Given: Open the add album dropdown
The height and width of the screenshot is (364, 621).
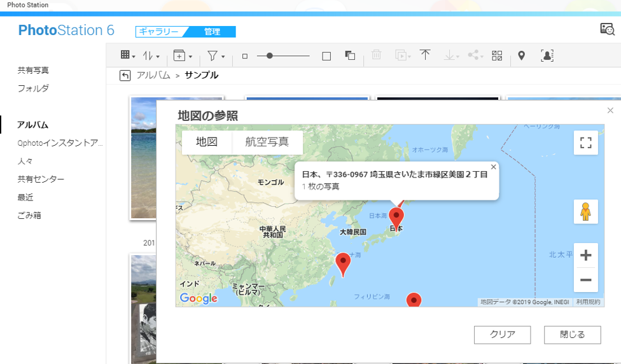Looking at the screenshot, I should point(183,56).
